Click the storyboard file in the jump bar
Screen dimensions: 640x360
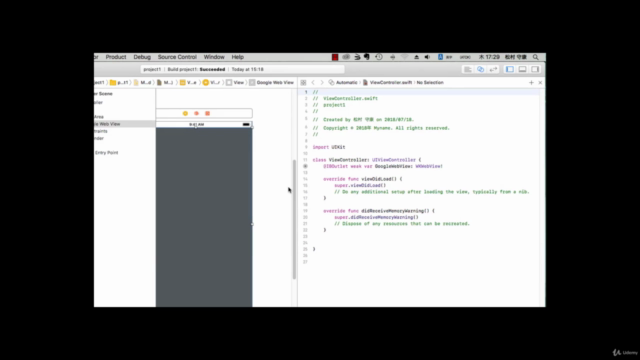click(142, 82)
